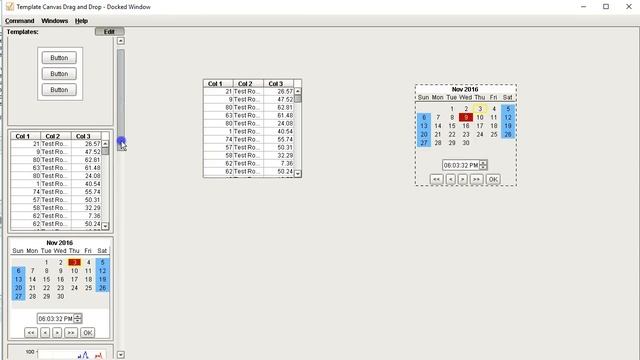Close the Docked Window

point(629,7)
